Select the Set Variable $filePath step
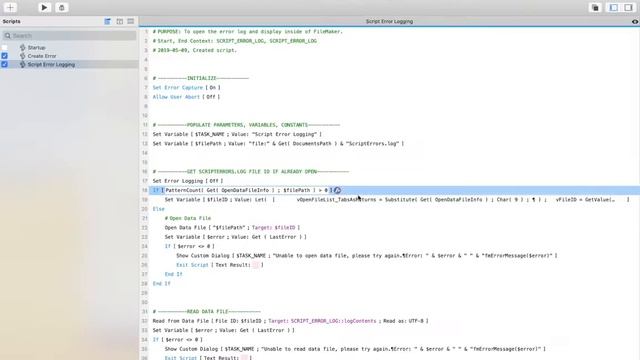 point(278,144)
